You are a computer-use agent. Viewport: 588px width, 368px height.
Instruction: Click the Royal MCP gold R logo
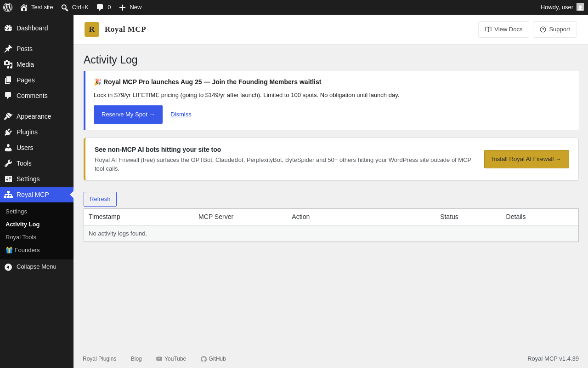coord(92,29)
